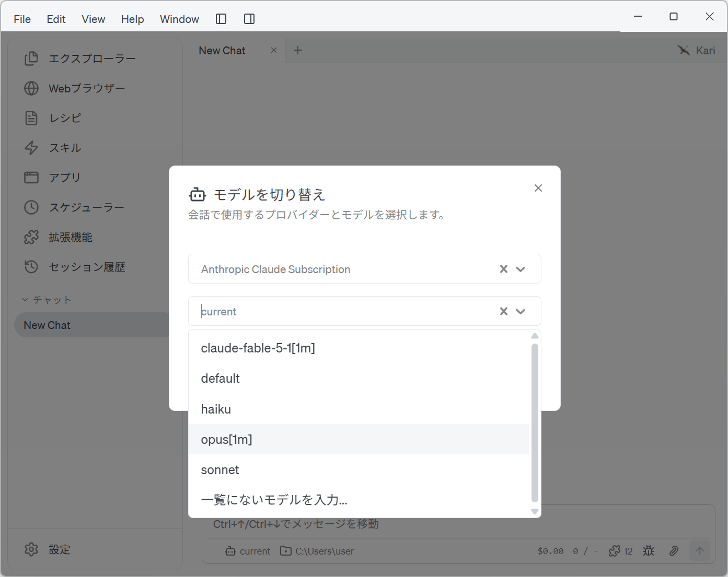Select 一覧にないモデルを入力... option
This screenshot has width=728, height=577.
(359, 500)
